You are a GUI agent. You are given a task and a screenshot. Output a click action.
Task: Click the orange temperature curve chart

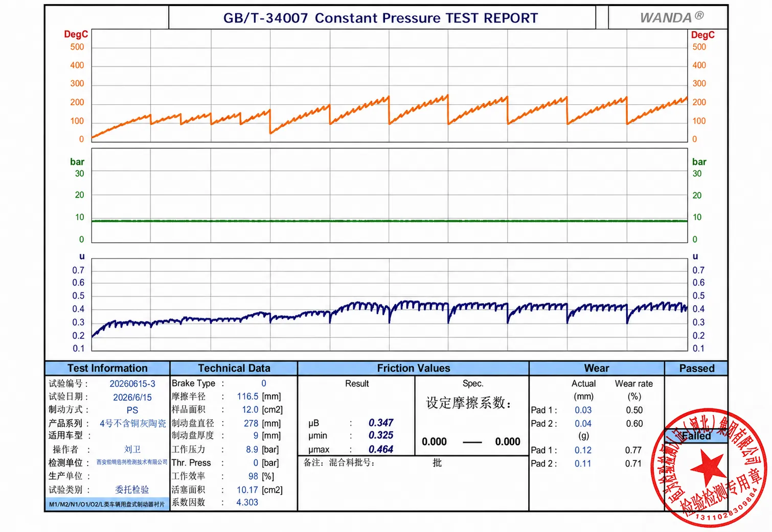tap(390, 85)
